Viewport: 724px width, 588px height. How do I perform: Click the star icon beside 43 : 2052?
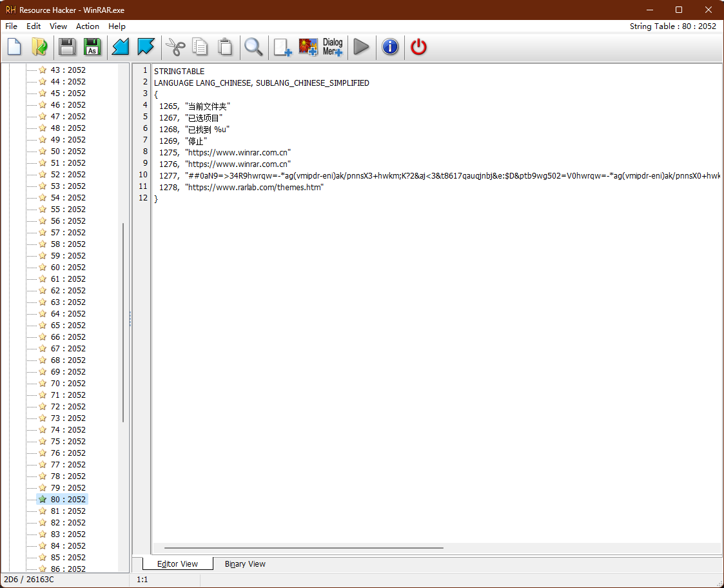pos(43,70)
